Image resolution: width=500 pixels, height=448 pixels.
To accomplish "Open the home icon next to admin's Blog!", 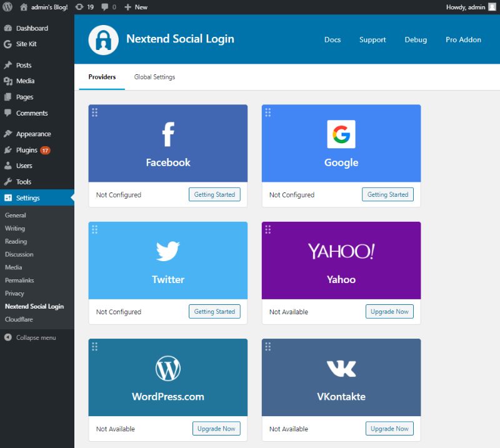I will pos(24,7).
